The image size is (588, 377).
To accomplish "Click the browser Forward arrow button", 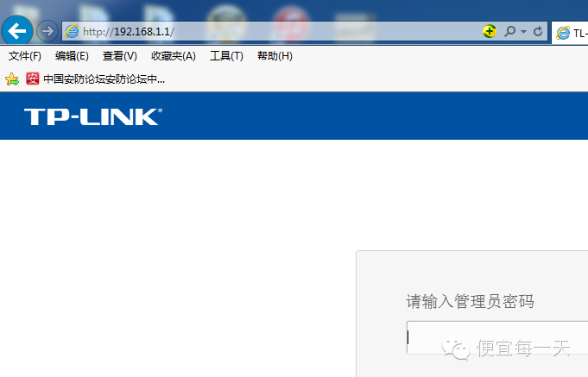I will click(47, 31).
